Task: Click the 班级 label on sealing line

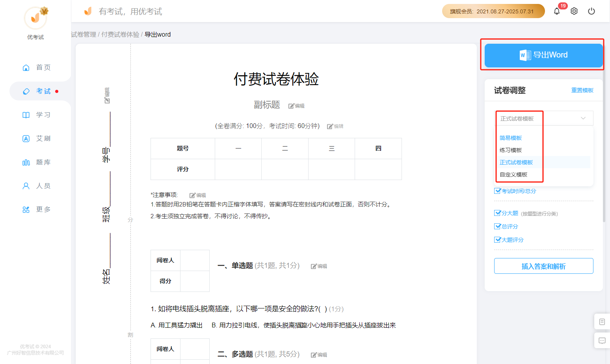Action: [106, 215]
